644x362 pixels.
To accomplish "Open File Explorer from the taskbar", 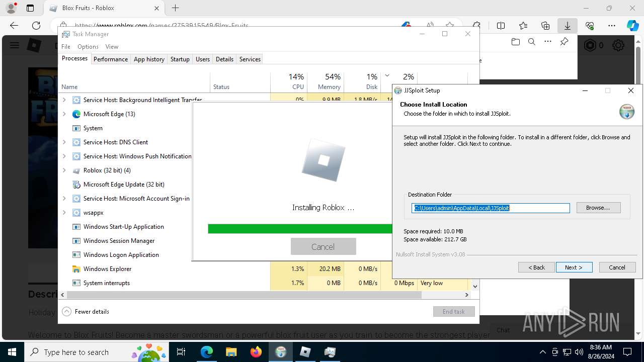I will (231, 352).
